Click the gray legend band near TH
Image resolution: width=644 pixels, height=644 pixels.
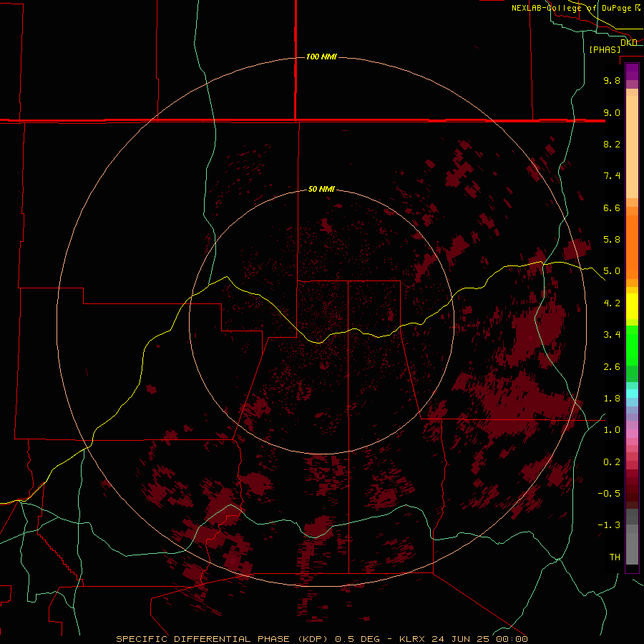point(632,549)
